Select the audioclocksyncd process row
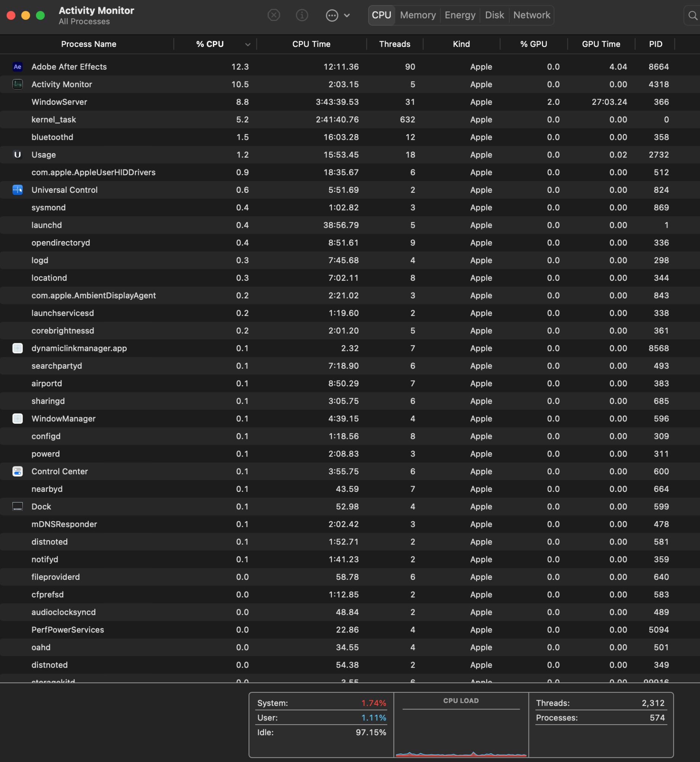This screenshot has height=762, width=700. (x=350, y=612)
